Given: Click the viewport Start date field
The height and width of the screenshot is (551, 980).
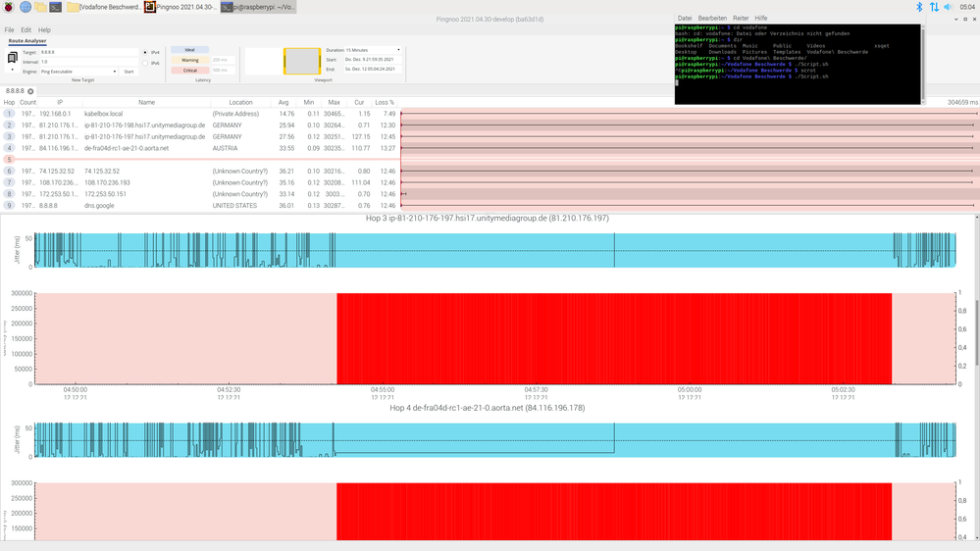Looking at the screenshot, I should (x=373, y=60).
